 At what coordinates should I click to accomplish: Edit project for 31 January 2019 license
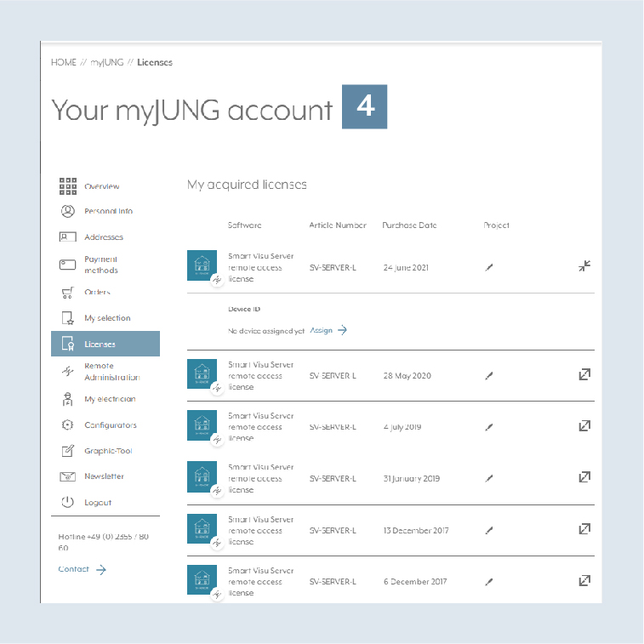click(489, 478)
